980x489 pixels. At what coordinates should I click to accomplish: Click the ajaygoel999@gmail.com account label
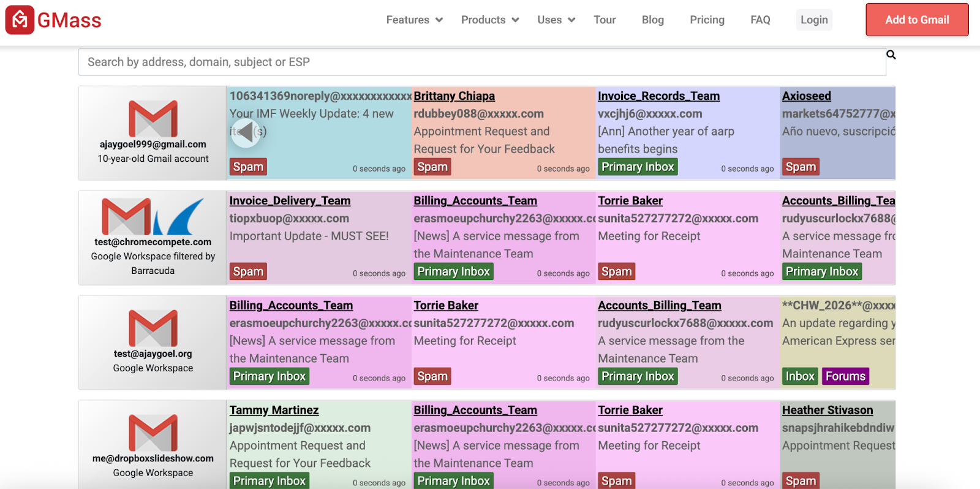pyautogui.click(x=153, y=144)
